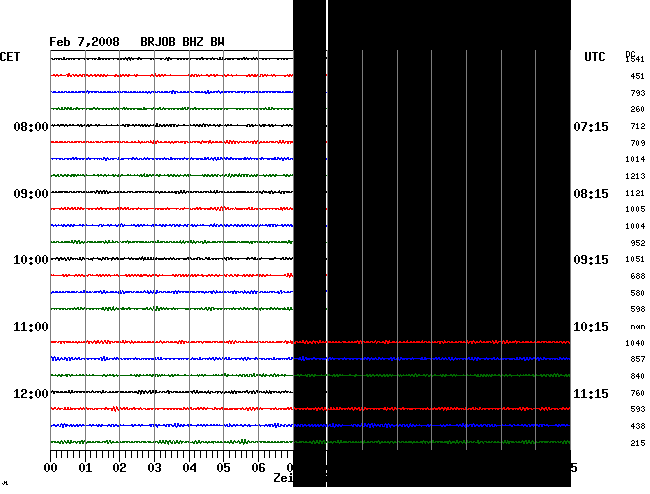Click the amplitude value 857

click(x=638, y=359)
